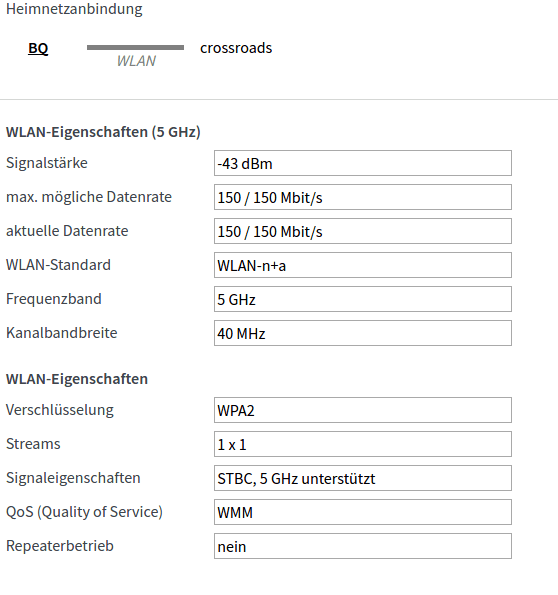Open the BQ device link
558x595 pixels.
point(38,48)
